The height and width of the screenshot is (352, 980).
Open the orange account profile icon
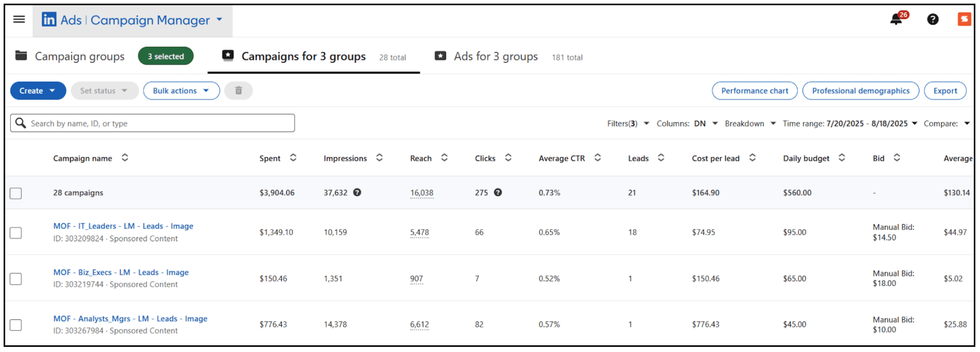964,19
